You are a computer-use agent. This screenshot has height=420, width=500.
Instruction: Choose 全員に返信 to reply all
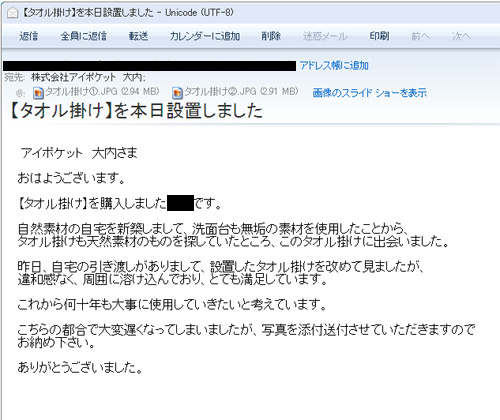84,36
